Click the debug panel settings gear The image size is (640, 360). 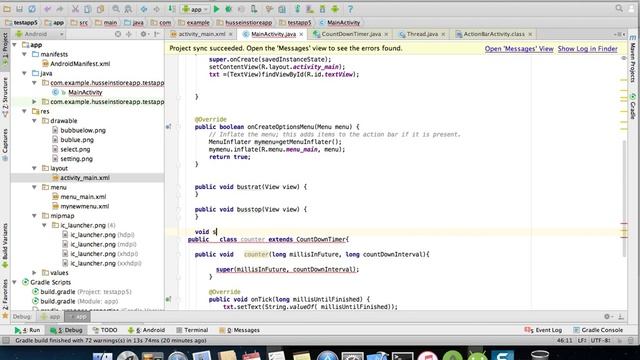pos(607,316)
